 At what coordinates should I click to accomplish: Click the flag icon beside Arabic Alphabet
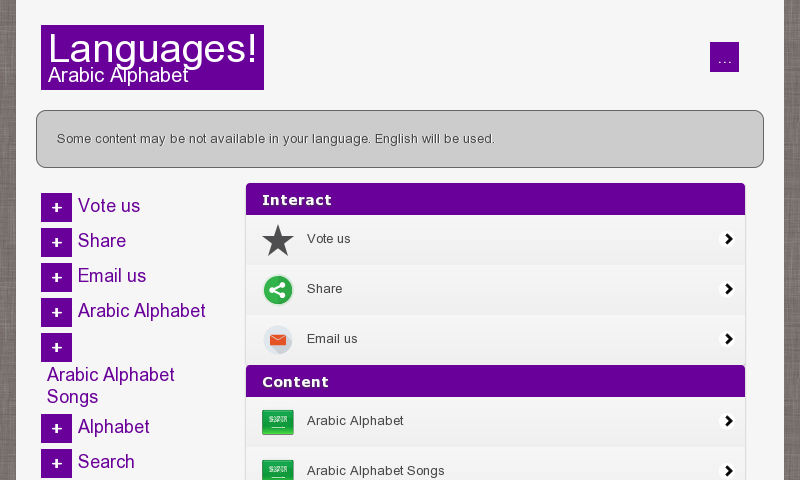point(278,422)
